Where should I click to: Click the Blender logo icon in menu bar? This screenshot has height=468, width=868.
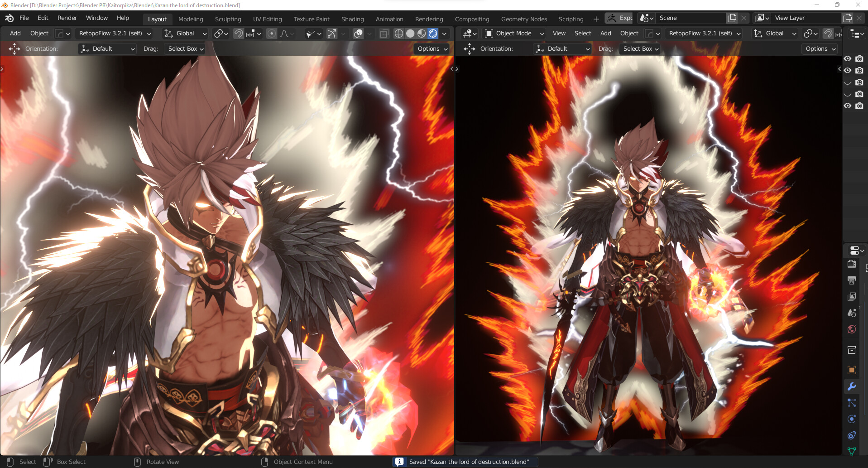click(x=9, y=18)
